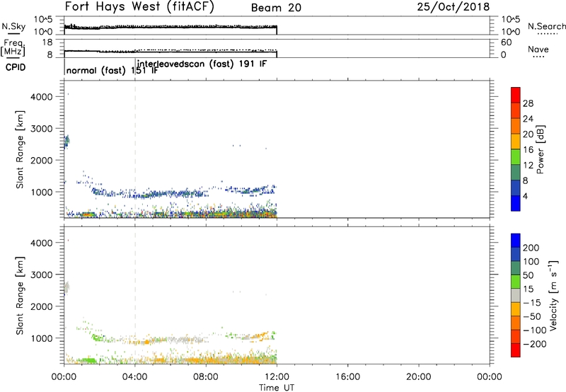Select the 'Time UT' axis label
This screenshot has height=392, width=566.
click(x=277, y=388)
